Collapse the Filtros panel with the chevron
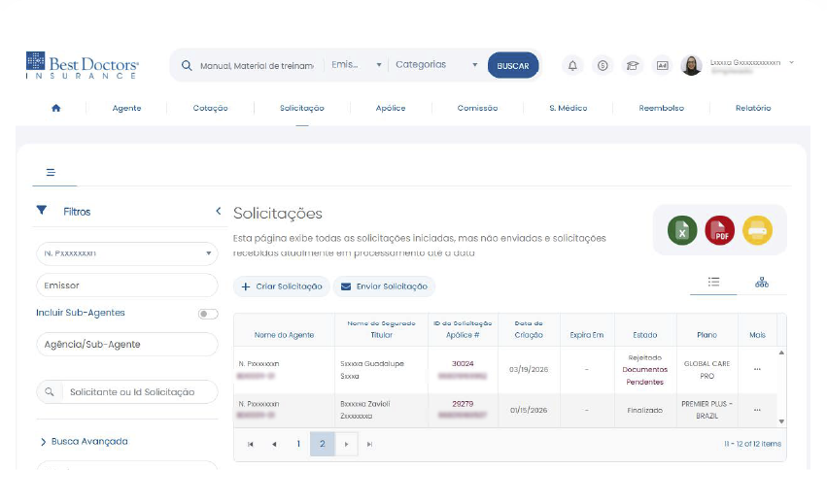Image resolution: width=827 pixels, height=504 pixels. [219, 211]
